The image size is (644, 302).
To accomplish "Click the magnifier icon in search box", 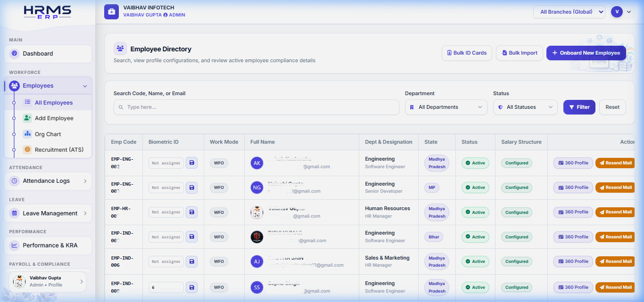I will [x=121, y=107].
